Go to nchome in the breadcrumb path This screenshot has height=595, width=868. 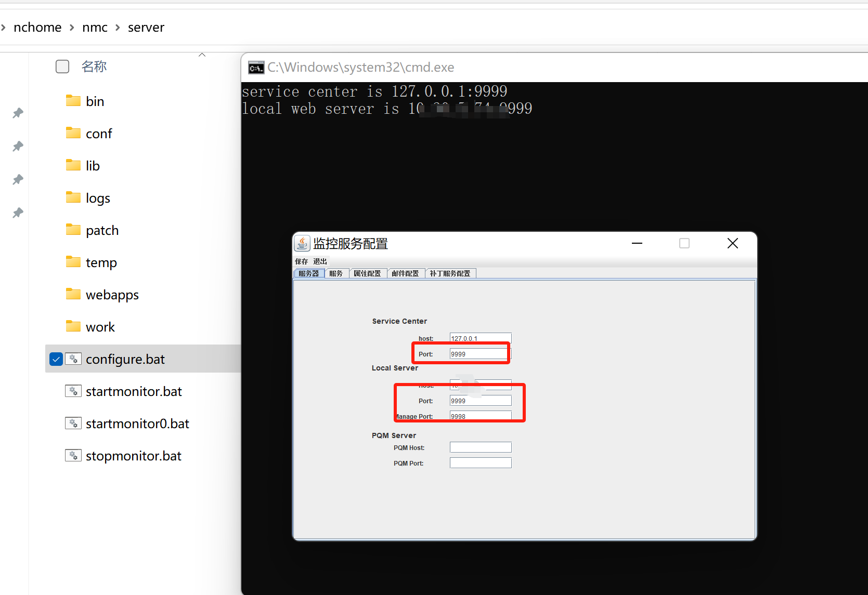37,27
